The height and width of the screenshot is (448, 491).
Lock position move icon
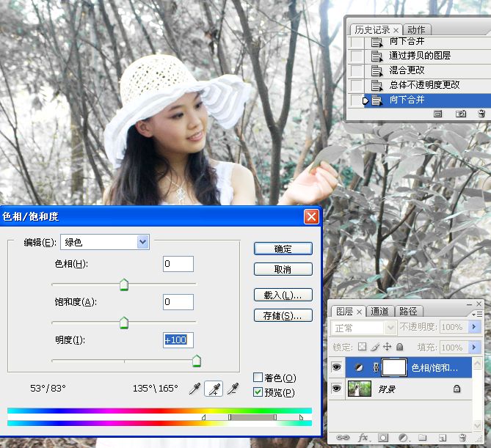tap(388, 347)
